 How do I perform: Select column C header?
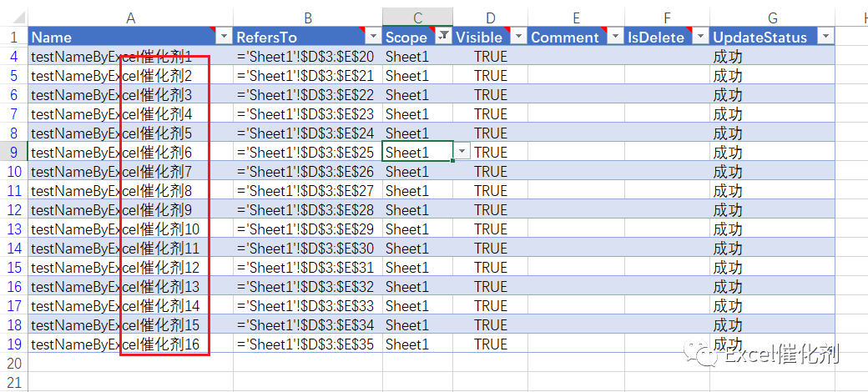[417, 18]
